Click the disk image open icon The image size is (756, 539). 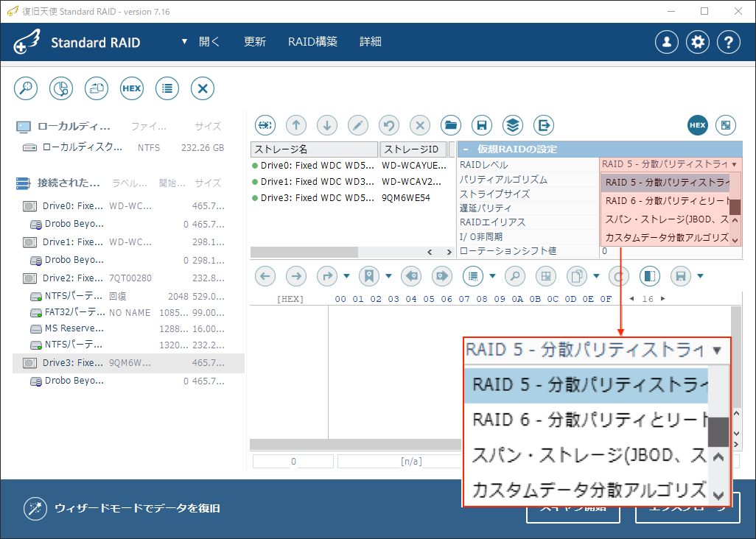[97, 88]
